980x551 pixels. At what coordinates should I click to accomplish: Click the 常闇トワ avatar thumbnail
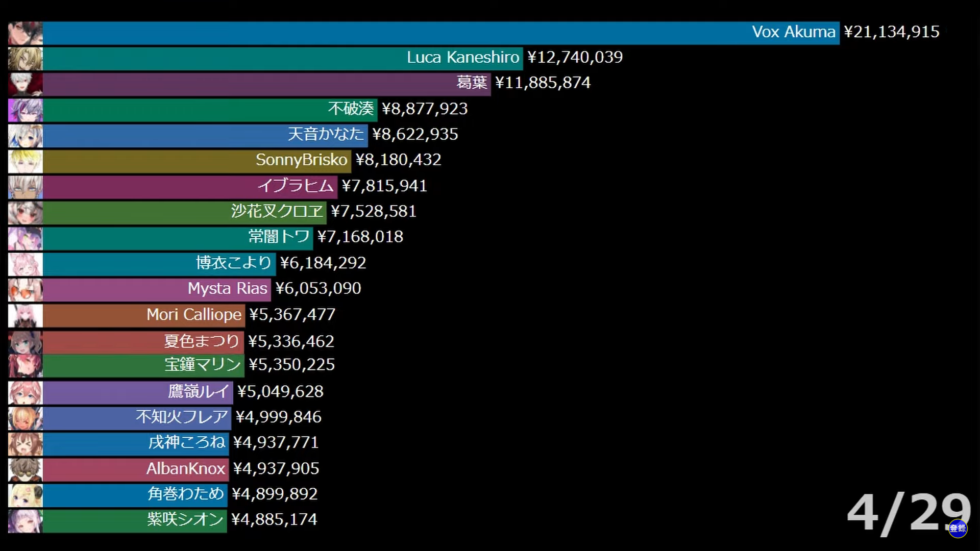pos(25,238)
